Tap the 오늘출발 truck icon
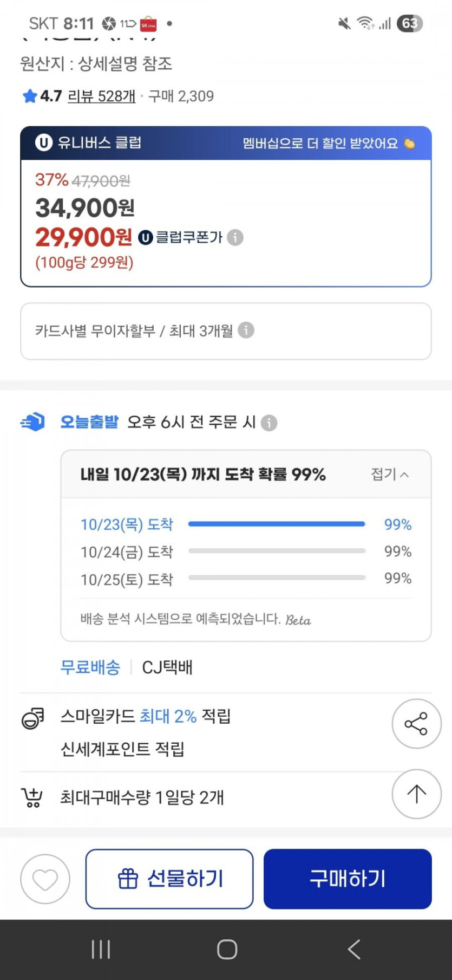Image resolution: width=452 pixels, height=980 pixels. (33, 421)
